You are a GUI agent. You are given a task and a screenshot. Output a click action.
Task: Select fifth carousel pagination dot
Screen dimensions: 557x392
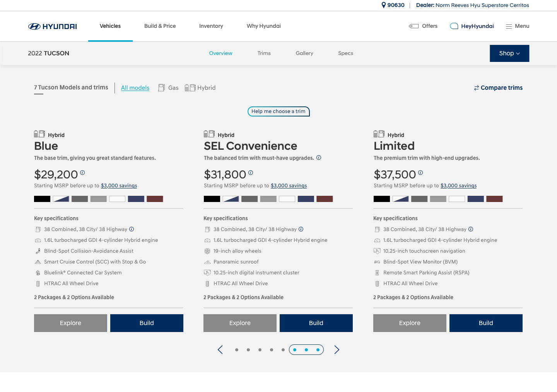pos(283,350)
